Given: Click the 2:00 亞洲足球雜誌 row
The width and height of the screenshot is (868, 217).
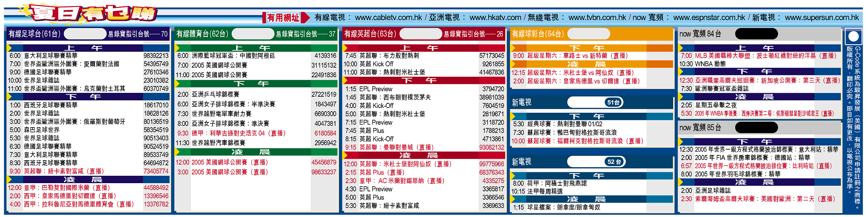Looking at the screenshot, I should tap(760, 191).
